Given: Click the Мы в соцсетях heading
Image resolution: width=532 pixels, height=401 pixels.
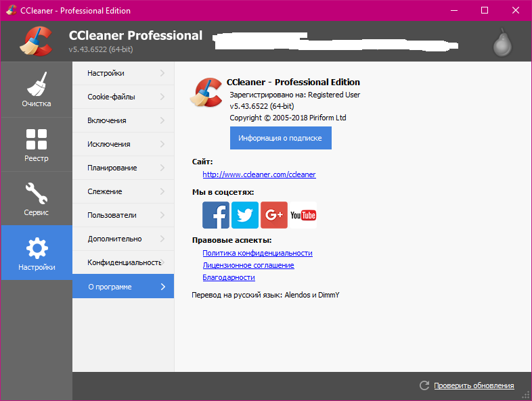Looking at the screenshot, I should point(223,192).
